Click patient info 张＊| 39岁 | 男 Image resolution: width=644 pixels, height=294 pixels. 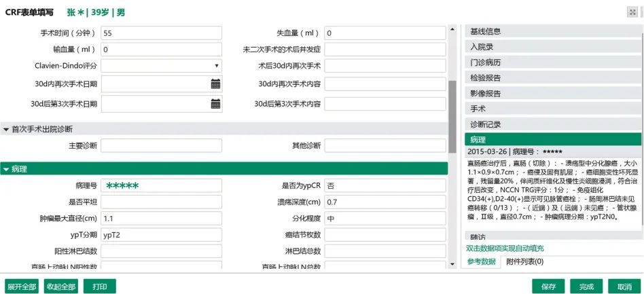96,12
